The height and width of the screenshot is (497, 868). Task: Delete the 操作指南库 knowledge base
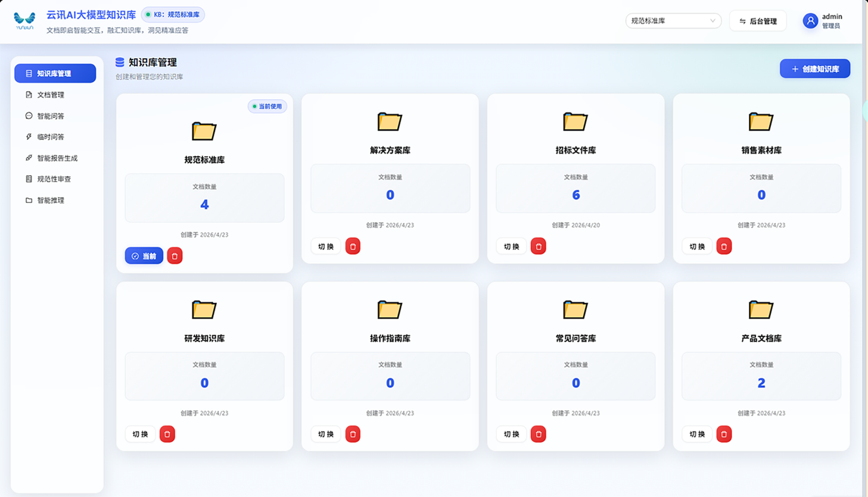click(353, 434)
